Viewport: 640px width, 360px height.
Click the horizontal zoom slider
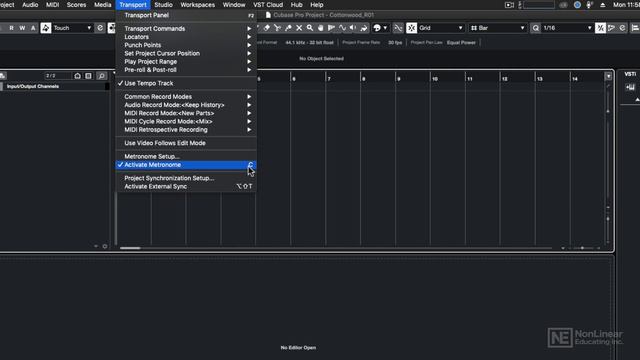click(x=582, y=248)
